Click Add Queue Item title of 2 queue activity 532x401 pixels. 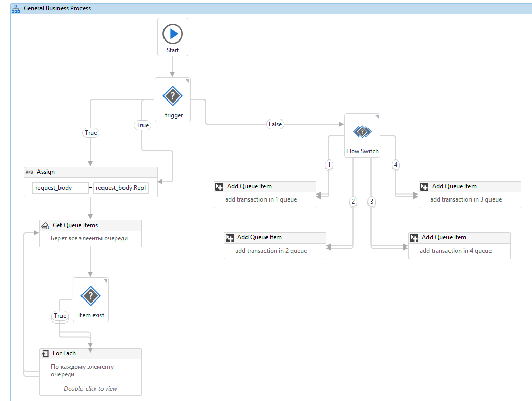point(259,237)
